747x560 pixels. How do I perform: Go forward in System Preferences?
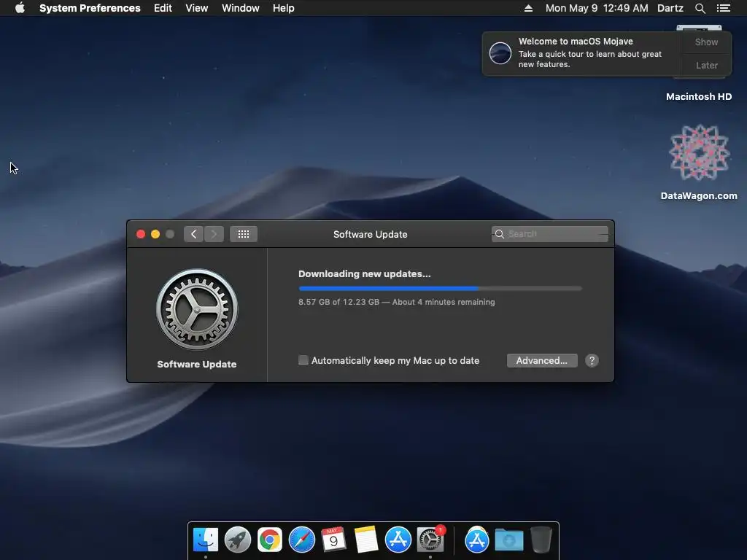214,234
